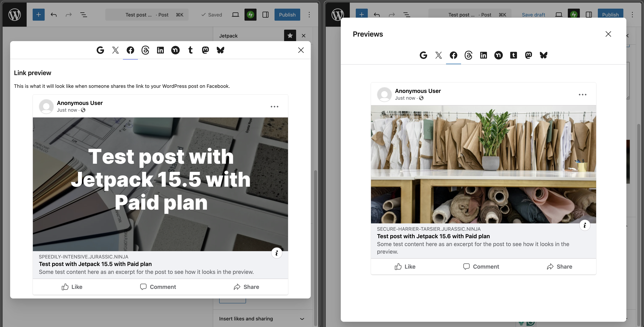
Task: Click Jetpack icon in left editor toolbar
Action: pos(250,15)
